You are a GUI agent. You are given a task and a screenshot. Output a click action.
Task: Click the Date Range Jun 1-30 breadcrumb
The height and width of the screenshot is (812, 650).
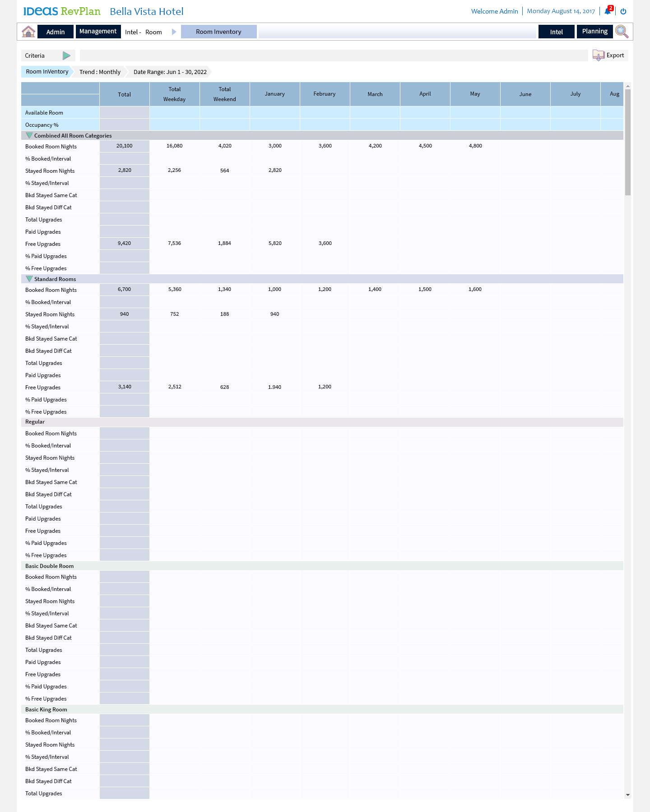tap(170, 72)
